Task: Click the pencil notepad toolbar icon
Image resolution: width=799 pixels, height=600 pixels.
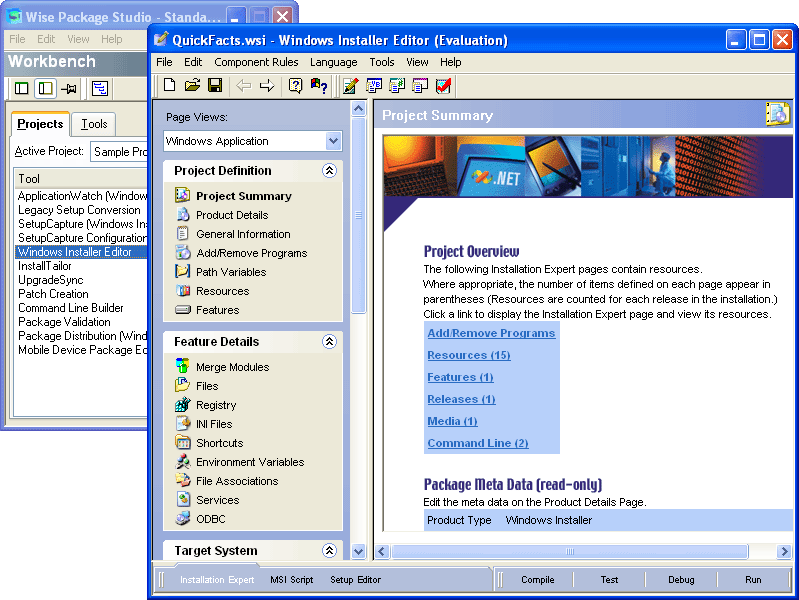Action: click(x=351, y=86)
